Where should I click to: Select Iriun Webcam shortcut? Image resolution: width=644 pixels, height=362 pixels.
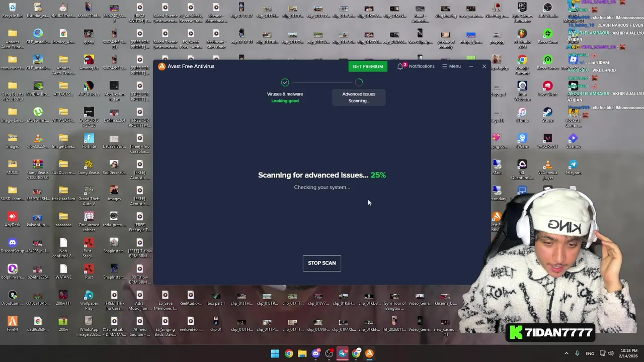522,91
